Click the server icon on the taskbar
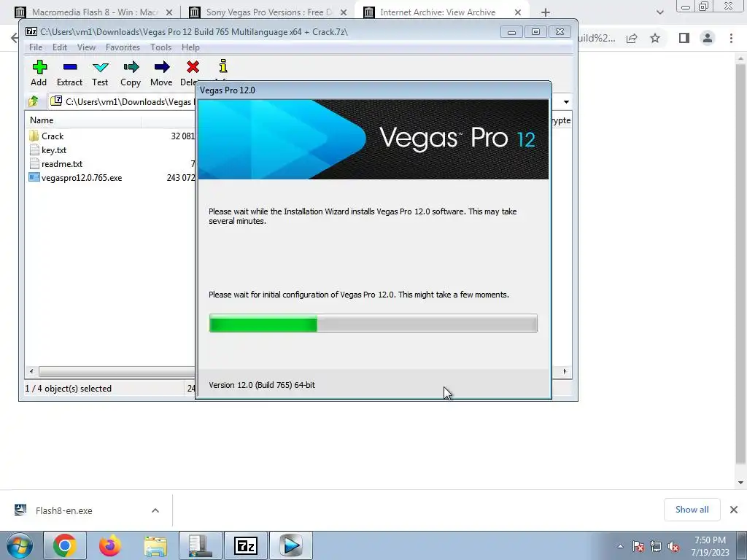 click(200, 545)
